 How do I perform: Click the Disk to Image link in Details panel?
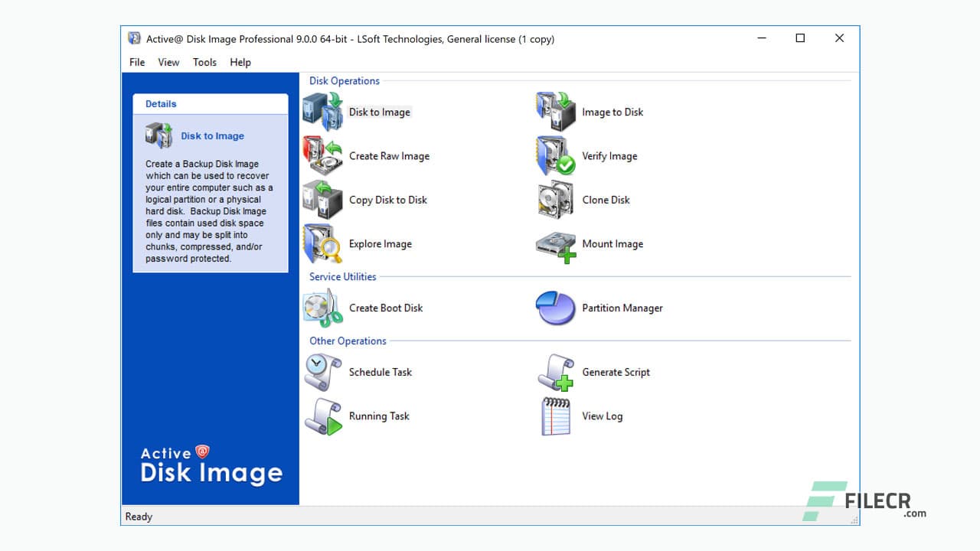coord(212,135)
